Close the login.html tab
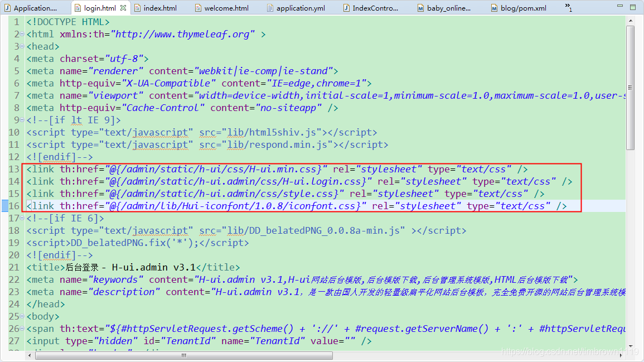 [x=123, y=8]
